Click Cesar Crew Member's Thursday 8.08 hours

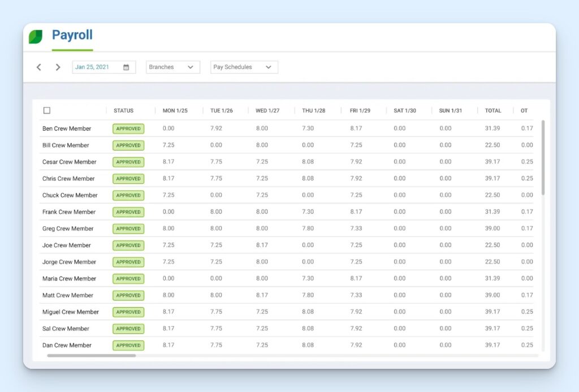pyautogui.click(x=308, y=161)
